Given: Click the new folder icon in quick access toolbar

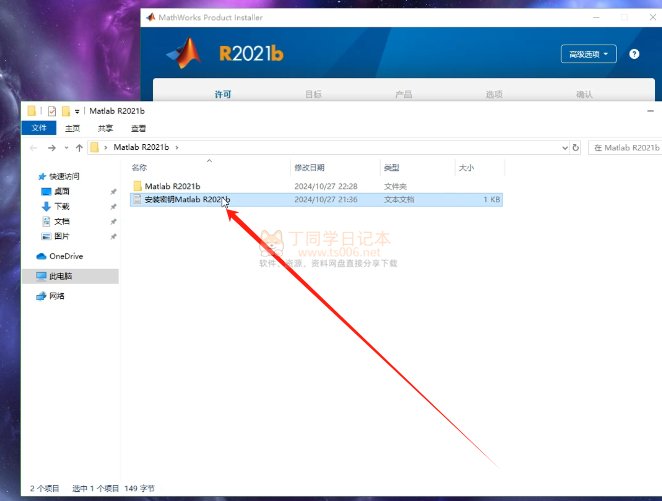Looking at the screenshot, I should 65,111.
